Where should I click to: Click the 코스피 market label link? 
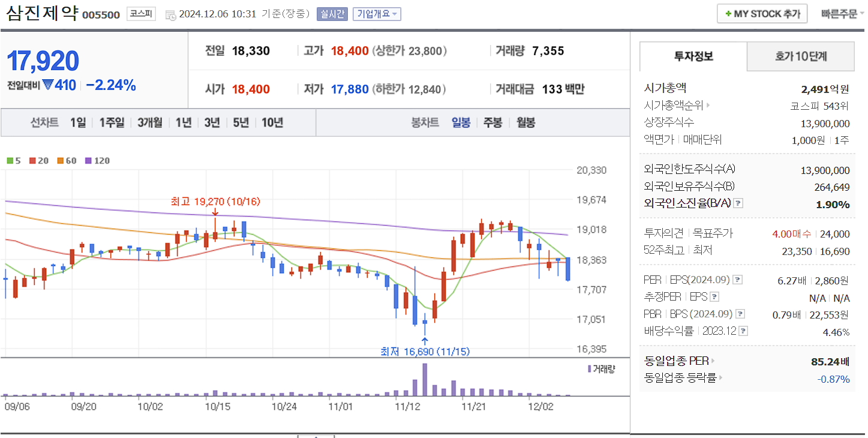141,13
